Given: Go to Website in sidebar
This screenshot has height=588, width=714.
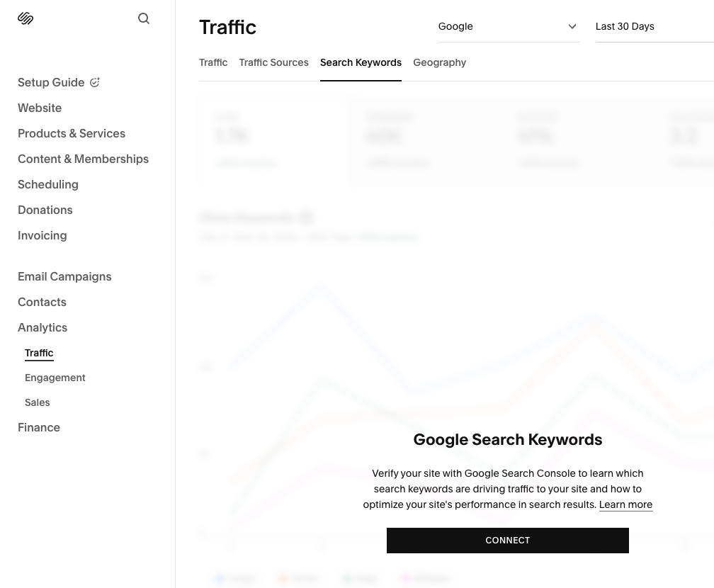Looking at the screenshot, I should [x=40, y=108].
